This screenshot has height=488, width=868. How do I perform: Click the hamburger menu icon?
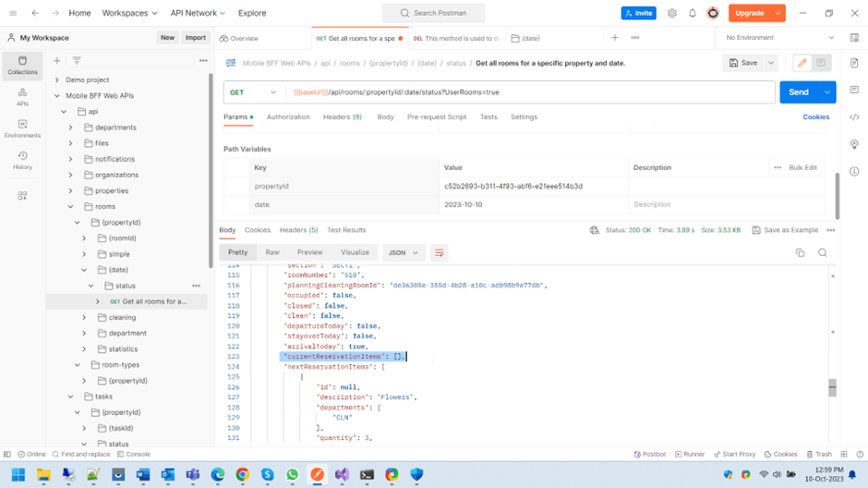coord(13,13)
